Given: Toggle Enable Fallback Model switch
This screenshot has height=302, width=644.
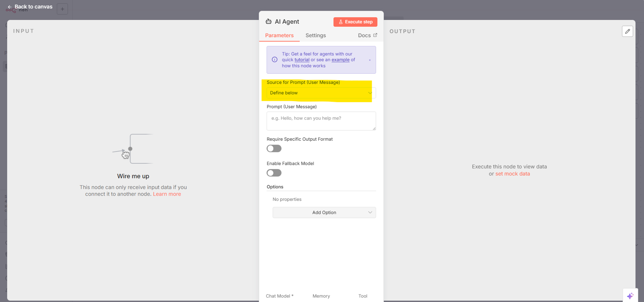Looking at the screenshot, I should (x=274, y=173).
